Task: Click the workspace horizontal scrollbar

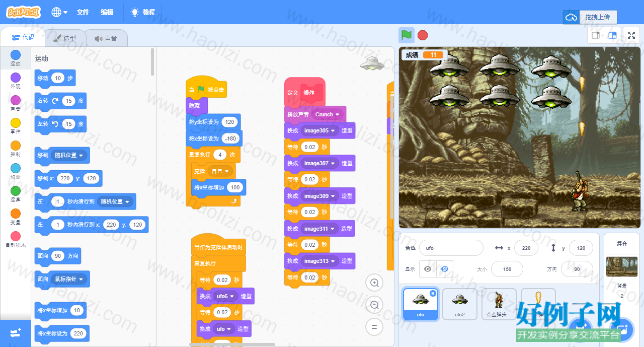Action: pos(232,344)
